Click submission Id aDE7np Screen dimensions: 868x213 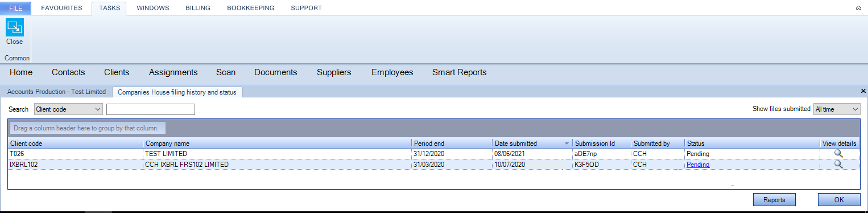(x=602, y=154)
